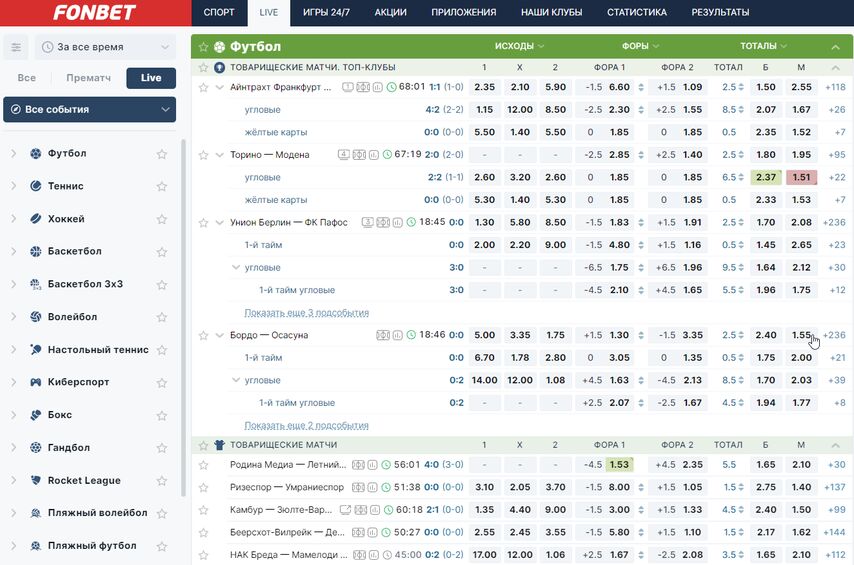Collapse Торино — Модена sub-events
854x565 pixels.
pyautogui.click(x=219, y=155)
